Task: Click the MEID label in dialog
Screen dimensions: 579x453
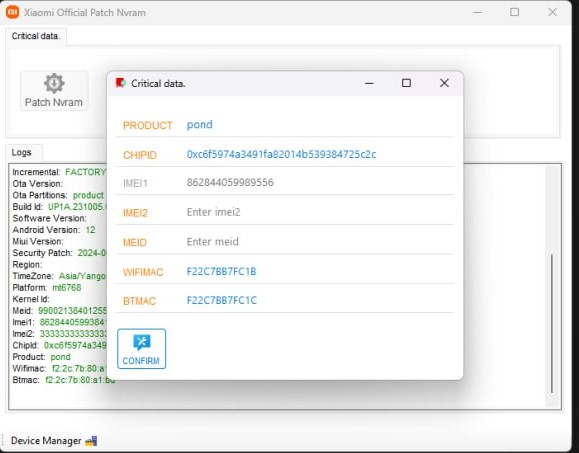Action: point(135,243)
